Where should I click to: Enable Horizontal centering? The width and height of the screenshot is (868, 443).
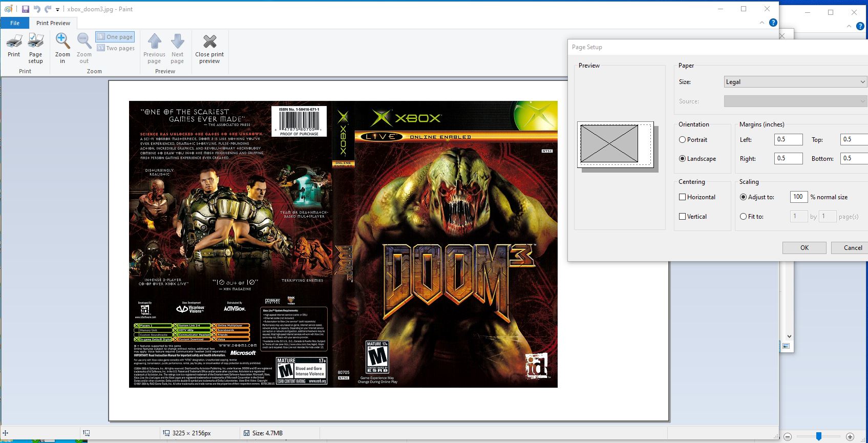point(697,197)
